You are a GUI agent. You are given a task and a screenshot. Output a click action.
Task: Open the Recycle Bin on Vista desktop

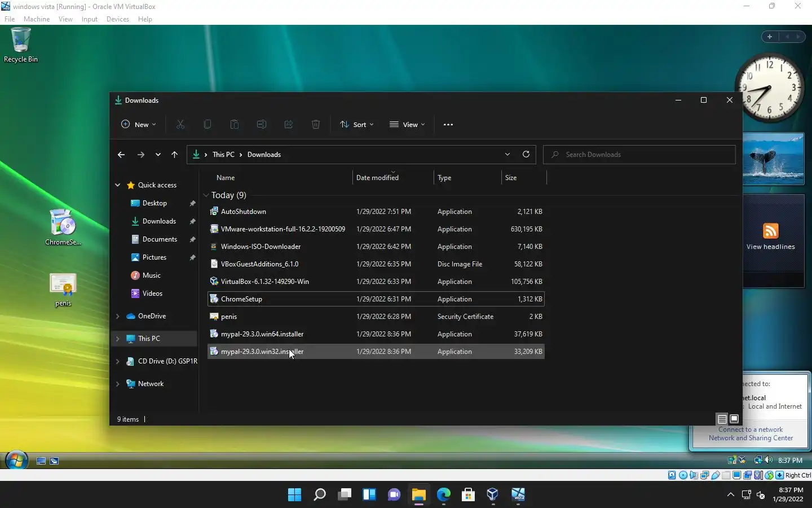click(x=21, y=45)
